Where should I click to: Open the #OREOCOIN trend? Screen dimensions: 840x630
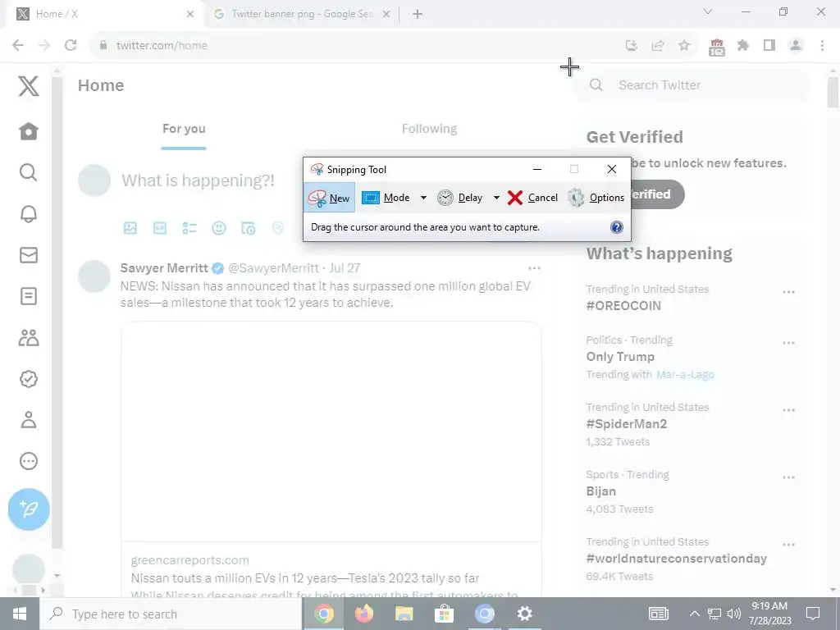(623, 306)
